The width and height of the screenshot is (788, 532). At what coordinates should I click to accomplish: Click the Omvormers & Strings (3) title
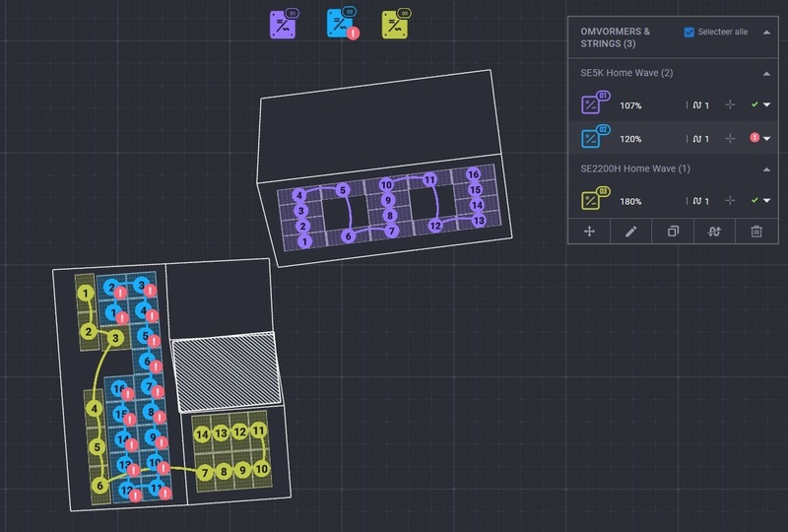(x=615, y=37)
